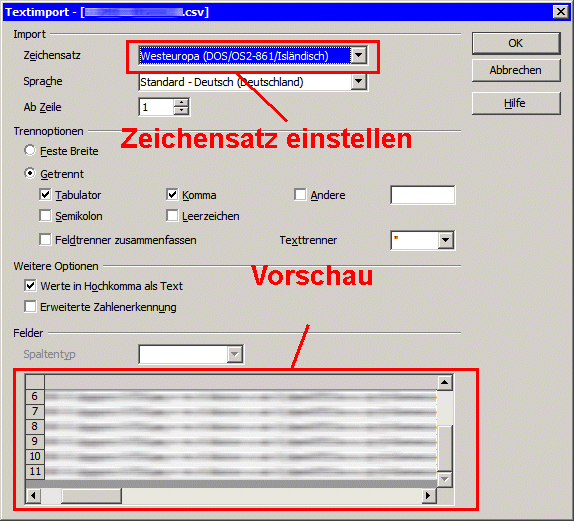Increase the Ab Zeile spinner value
574x521 pixels.
point(181,103)
